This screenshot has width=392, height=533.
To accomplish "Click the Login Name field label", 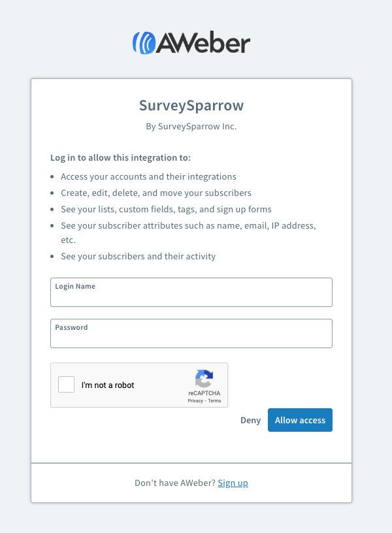I will tap(75, 286).
